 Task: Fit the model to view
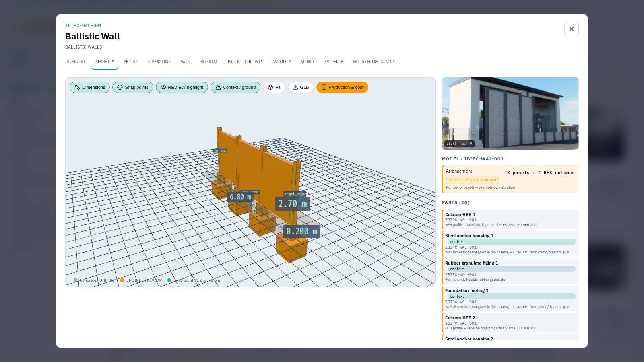[x=274, y=87]
